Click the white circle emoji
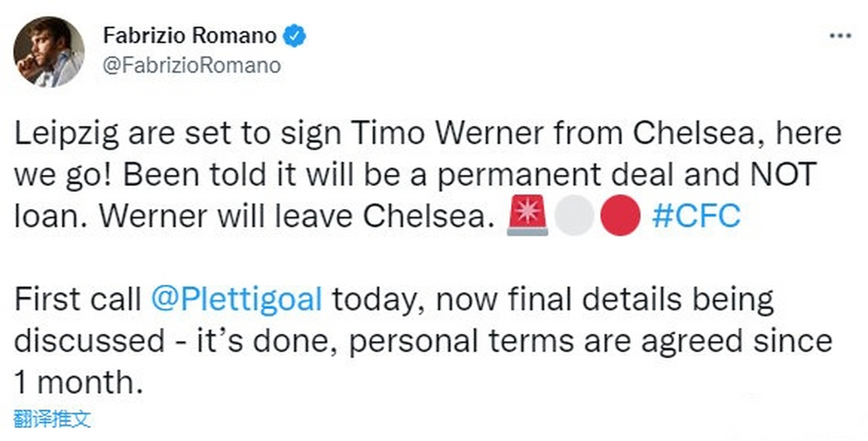Viewport: 868px width, 441px height. (574, 215)
